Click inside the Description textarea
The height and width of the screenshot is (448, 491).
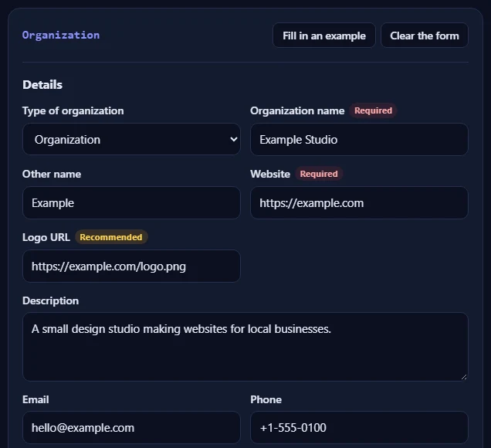point(245,347)
